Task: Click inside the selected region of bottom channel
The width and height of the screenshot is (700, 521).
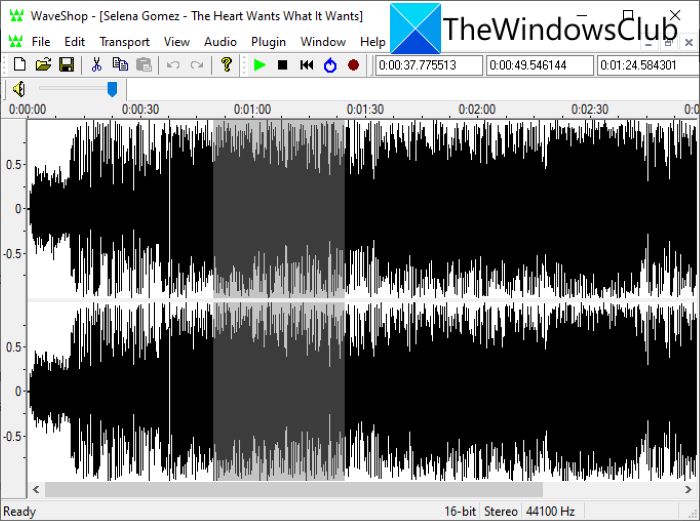Action: [x=279, y=392]
